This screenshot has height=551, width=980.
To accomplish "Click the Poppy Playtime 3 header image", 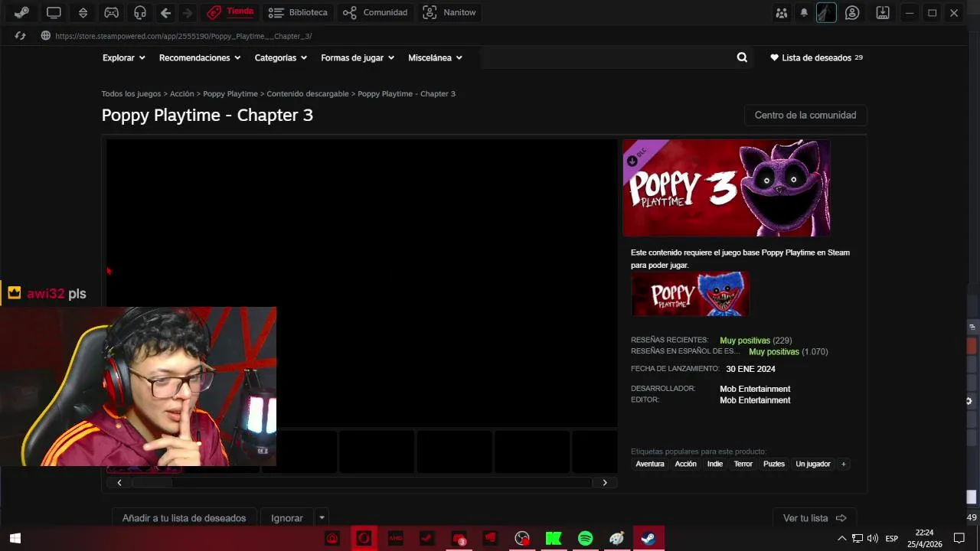I will pyautogui.click(x=727, y=187).
